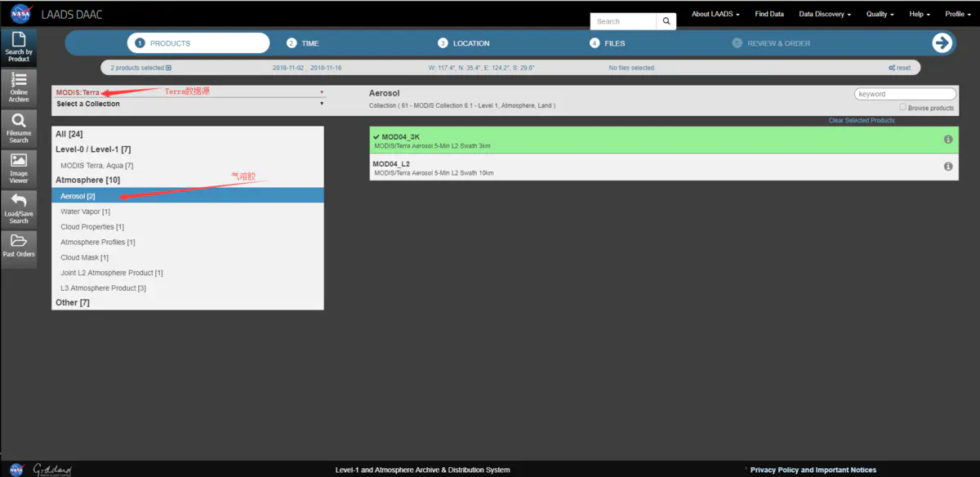
Task: Select the Level-0 / Level-1 [7] category
Action: tap(93, 149)
